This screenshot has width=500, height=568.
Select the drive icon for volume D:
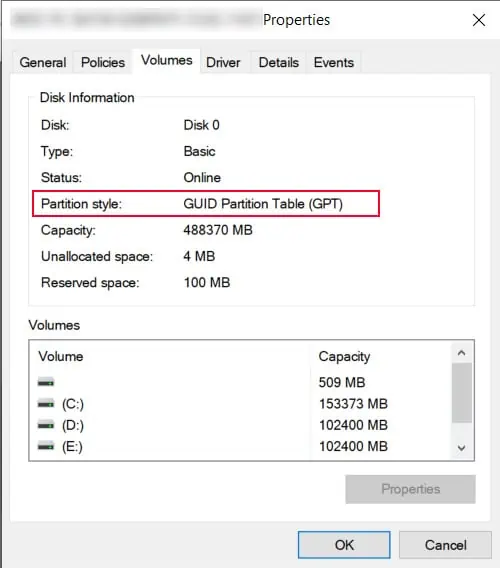[46, 425]
